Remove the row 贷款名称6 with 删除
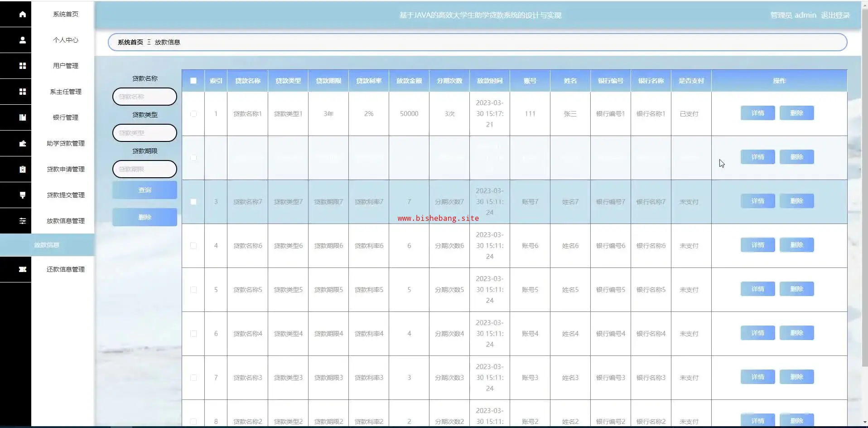Image resolution: width=868 pixels, height=428 pixels. [x=796, y=245]
